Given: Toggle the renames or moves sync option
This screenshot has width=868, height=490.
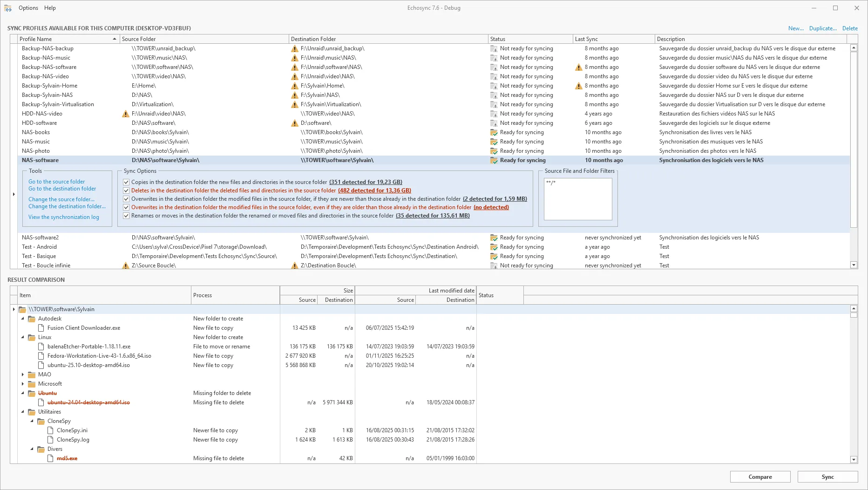Looking at the screenshot, I should pos(126,216).
